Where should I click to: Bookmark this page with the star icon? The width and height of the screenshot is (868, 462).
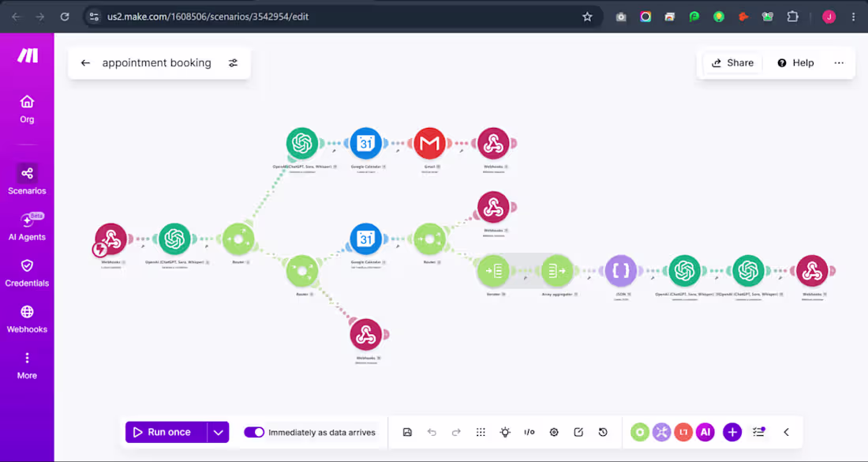click(x=587, y=17)
